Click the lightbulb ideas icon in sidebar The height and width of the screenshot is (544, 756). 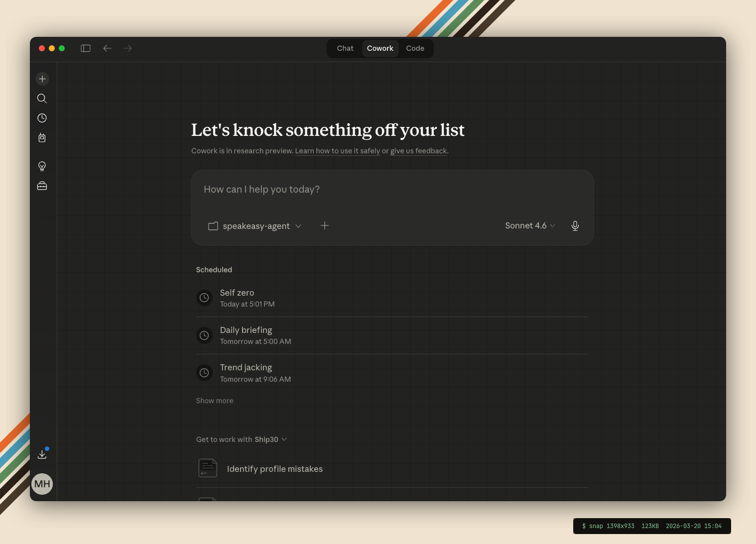42,166
